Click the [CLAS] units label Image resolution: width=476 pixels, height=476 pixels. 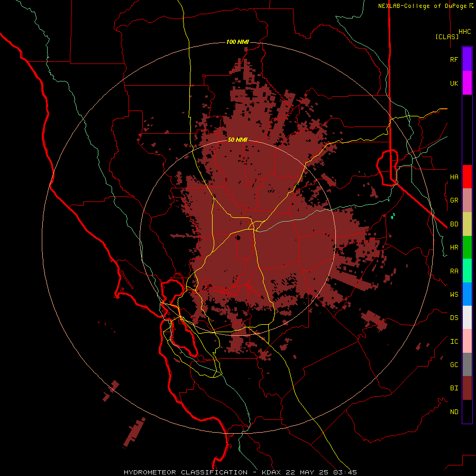(x=447, y=36)
